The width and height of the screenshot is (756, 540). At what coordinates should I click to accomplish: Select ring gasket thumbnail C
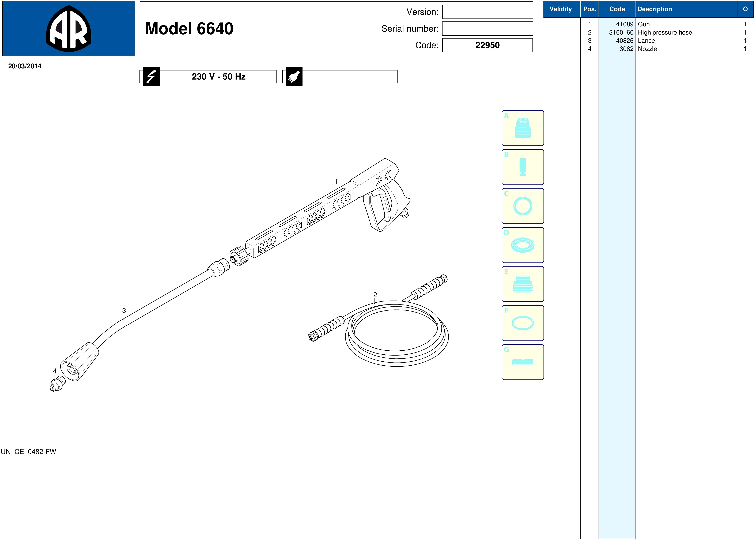(522, 206)
